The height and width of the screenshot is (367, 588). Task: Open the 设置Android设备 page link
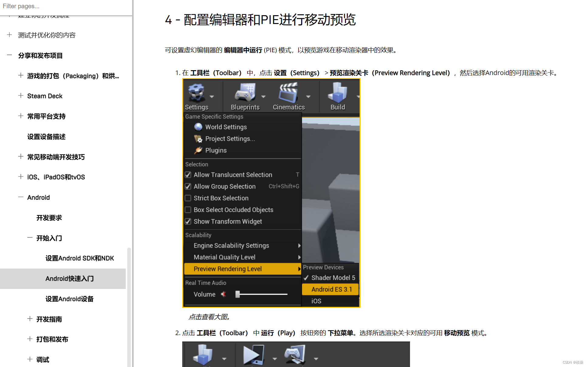[x=69, y=299]
